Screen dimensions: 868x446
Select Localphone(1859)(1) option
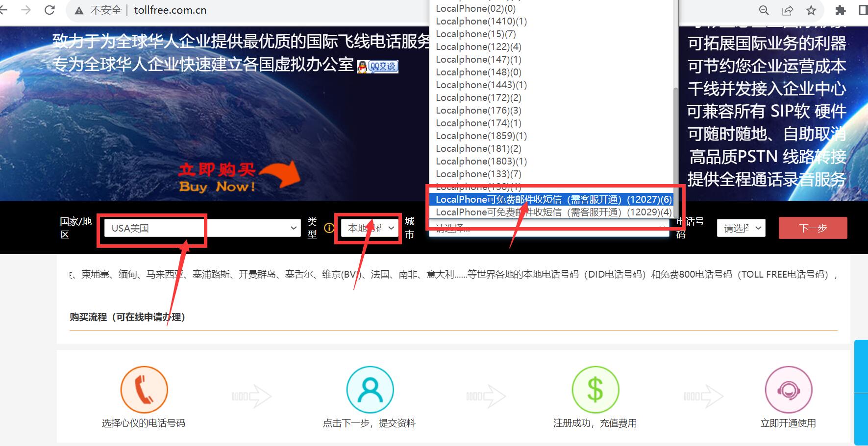551,136
